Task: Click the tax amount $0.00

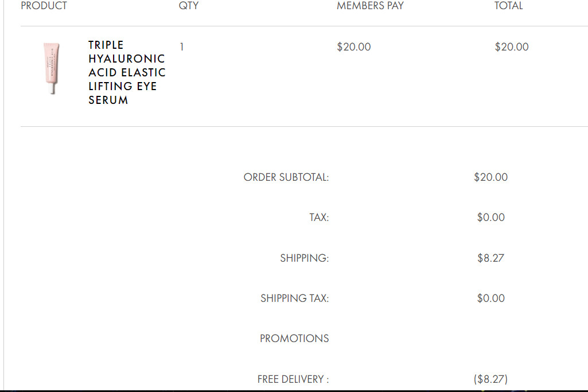Action: point(490,217)
